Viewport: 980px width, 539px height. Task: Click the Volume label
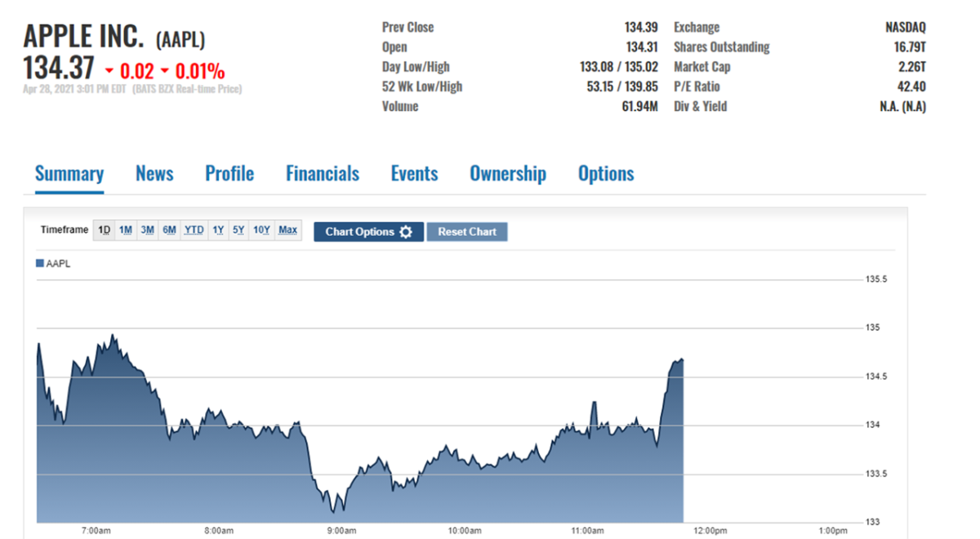[x=400, y=106]
